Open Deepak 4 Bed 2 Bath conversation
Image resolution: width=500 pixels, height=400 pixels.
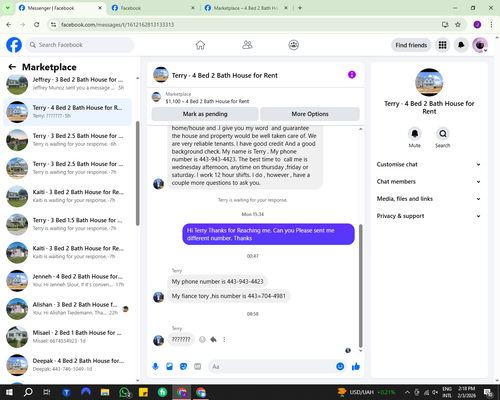click(68, 365)
